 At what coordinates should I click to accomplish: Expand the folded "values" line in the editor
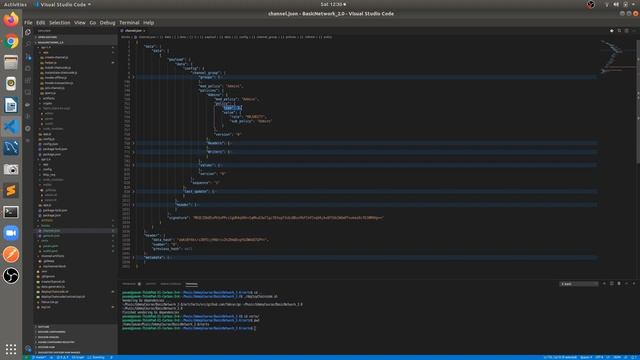(134, 165)
